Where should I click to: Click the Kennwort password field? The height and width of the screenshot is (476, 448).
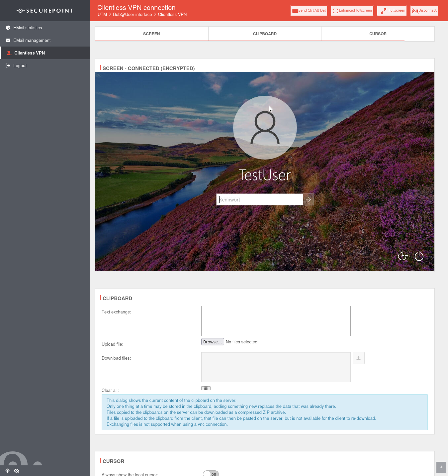(x=260, y=200)
